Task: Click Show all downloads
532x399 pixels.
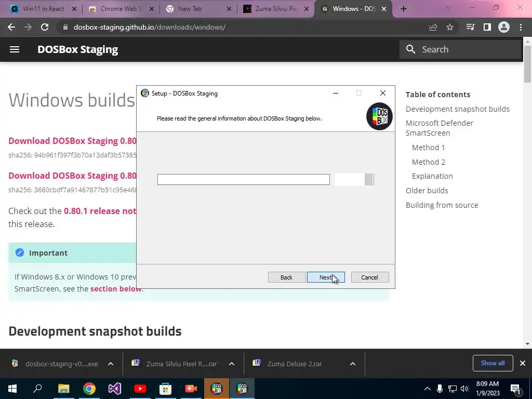Action: tap(493, 363)
